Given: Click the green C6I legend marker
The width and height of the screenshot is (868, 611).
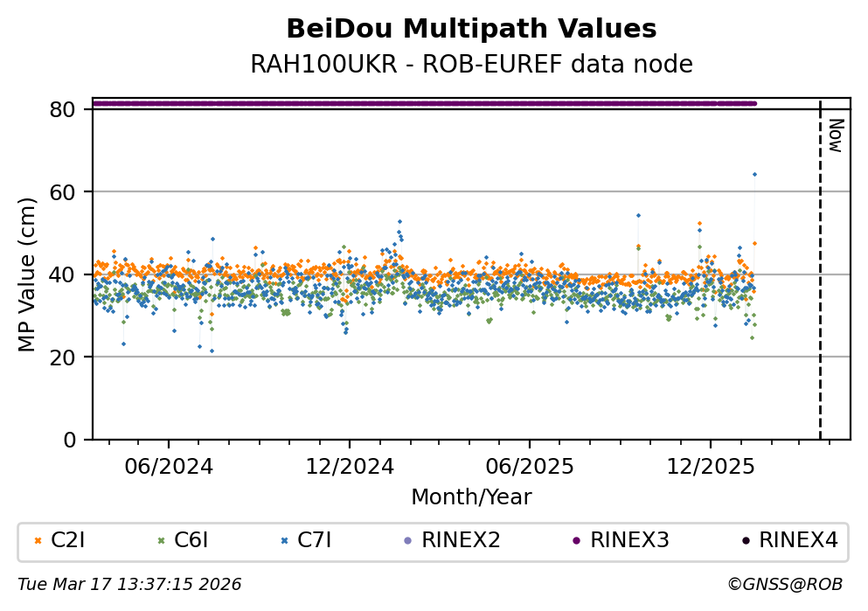Looking at the screenshot, I should (161, 541).
